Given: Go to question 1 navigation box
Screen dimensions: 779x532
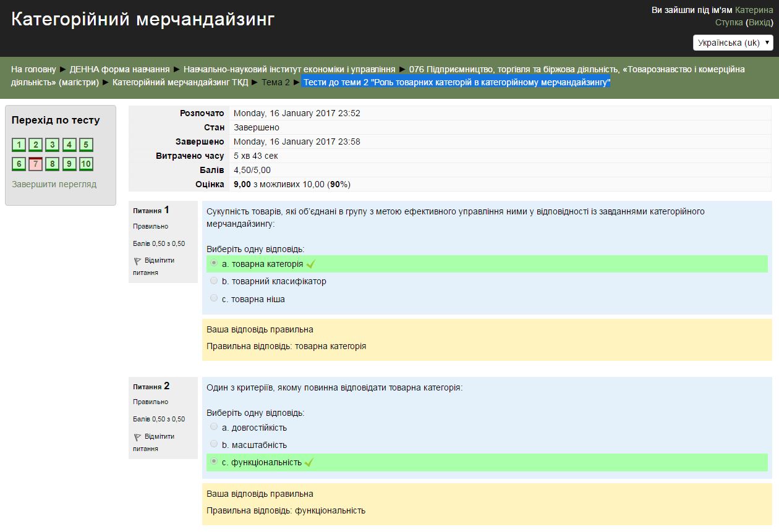Looking at the screenshot, I should 19,145.
